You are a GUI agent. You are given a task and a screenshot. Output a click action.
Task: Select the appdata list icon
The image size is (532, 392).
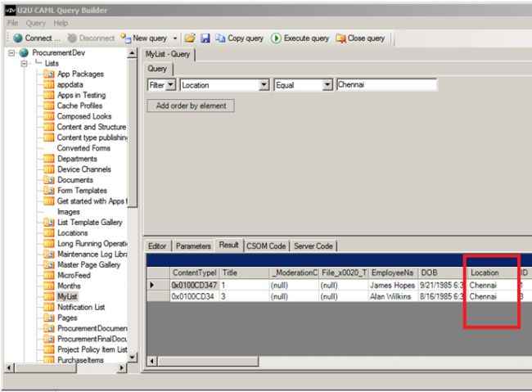tap(49, 84)
